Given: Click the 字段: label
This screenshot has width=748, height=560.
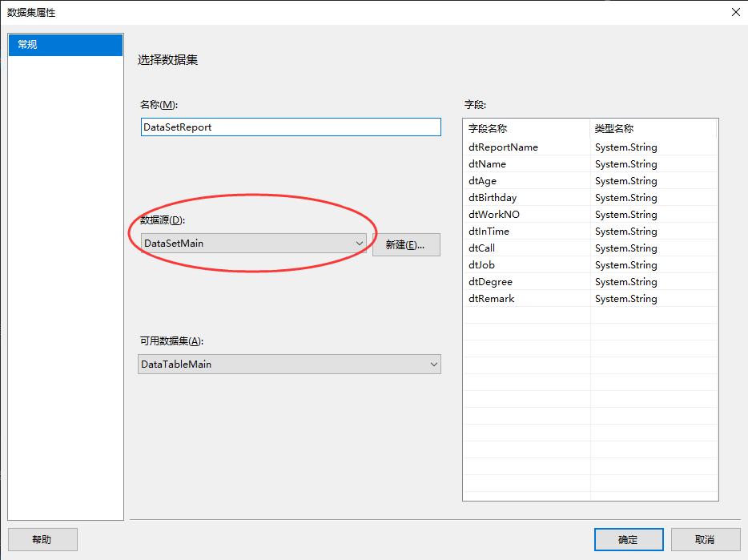Looking at the screenshot, I should click(x=475, y=105).
